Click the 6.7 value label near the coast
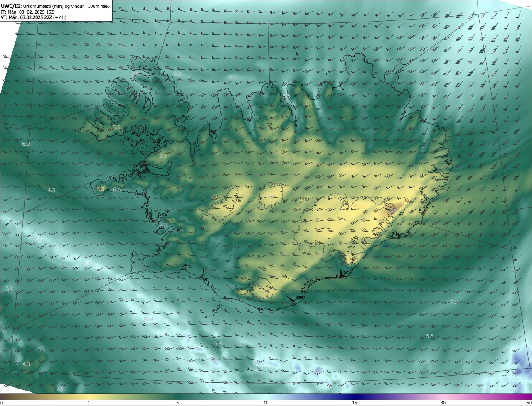The image size is (532, 406). (x=164, y=226)
